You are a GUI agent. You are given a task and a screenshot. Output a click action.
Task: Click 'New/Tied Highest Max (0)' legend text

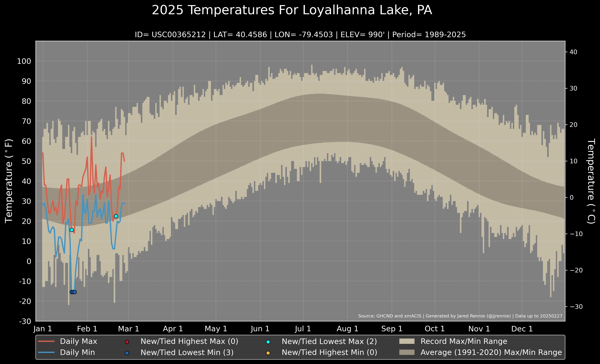coord(189,341)
